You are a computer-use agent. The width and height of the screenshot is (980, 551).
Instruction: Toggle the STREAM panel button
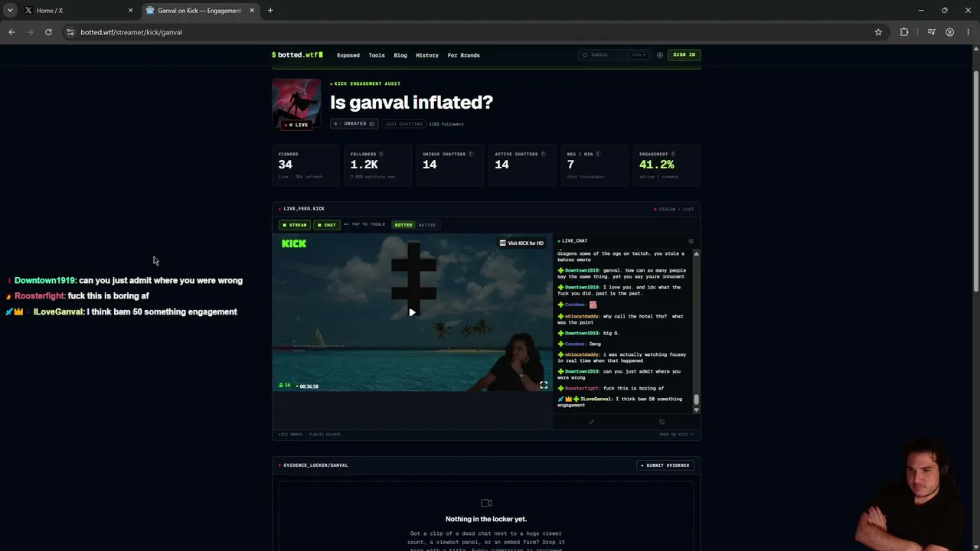[294, 225]
